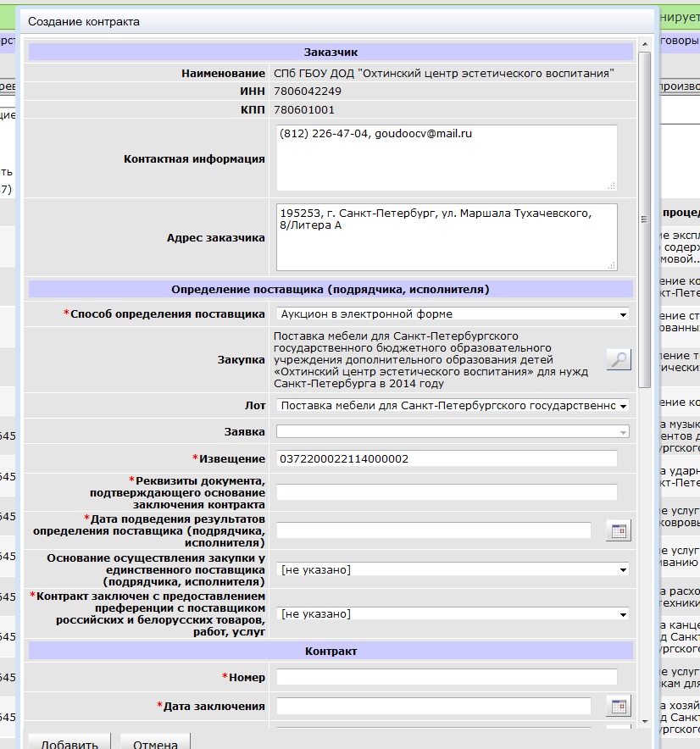The width and height of the screenshot is (700, 749).
Task: Click the Добавить button
Action: [69, 743]
